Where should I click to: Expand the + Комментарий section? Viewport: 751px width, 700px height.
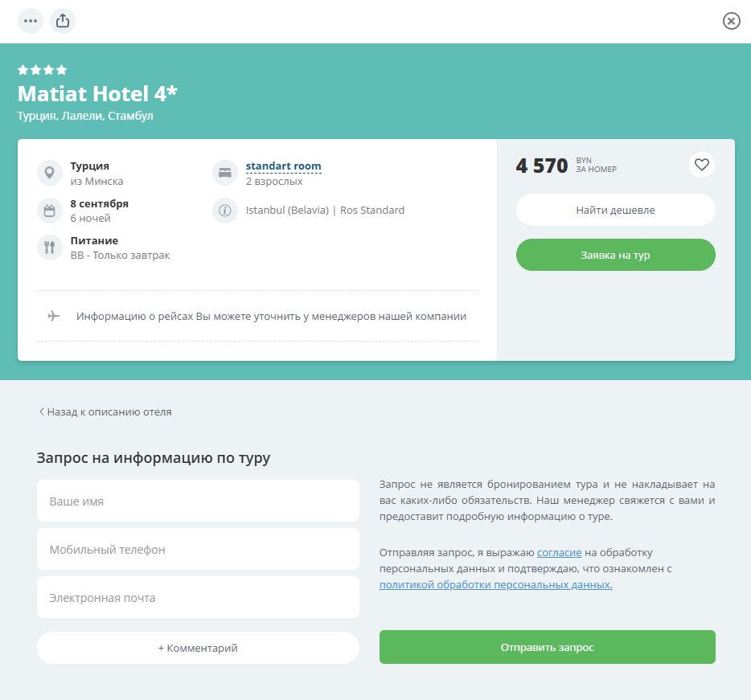coord(198,648)
